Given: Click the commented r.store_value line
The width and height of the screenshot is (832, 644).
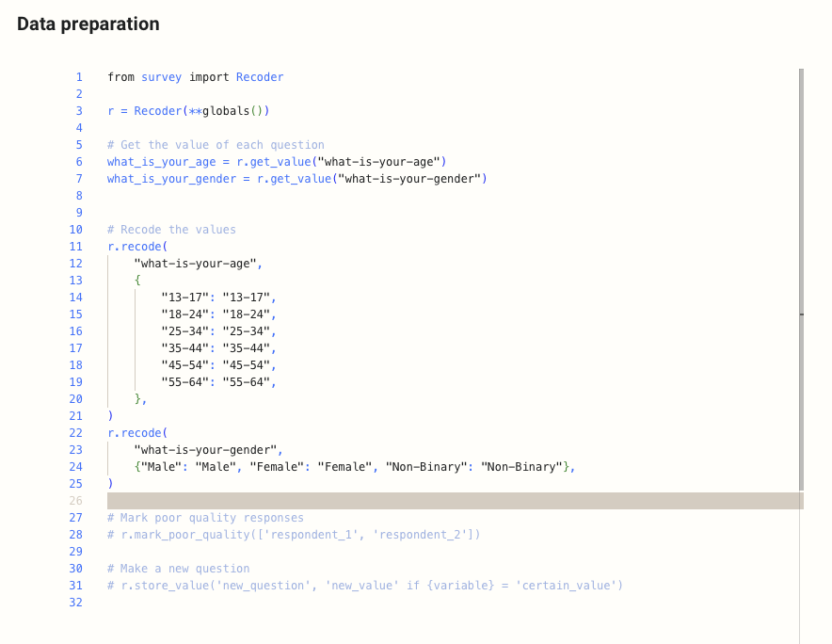Looking at the screenshot, I should (x=365, y=586).
